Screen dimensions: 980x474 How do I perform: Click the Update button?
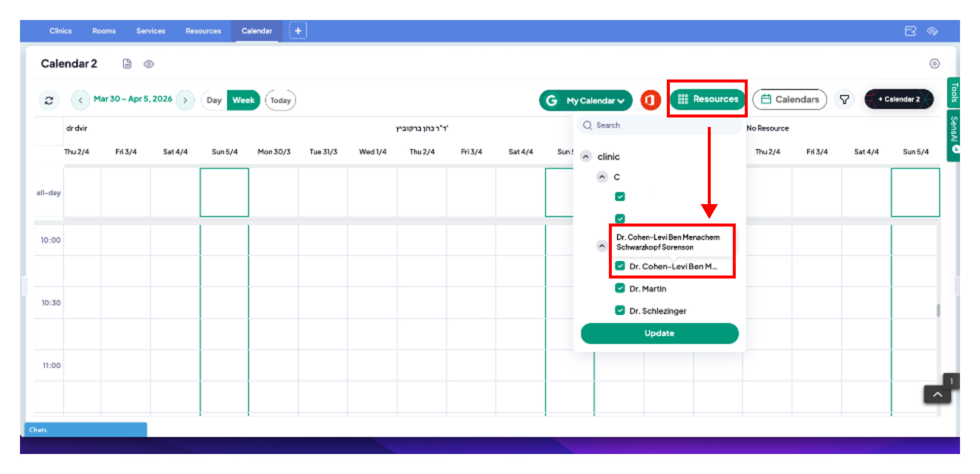[x=659, y=333]
